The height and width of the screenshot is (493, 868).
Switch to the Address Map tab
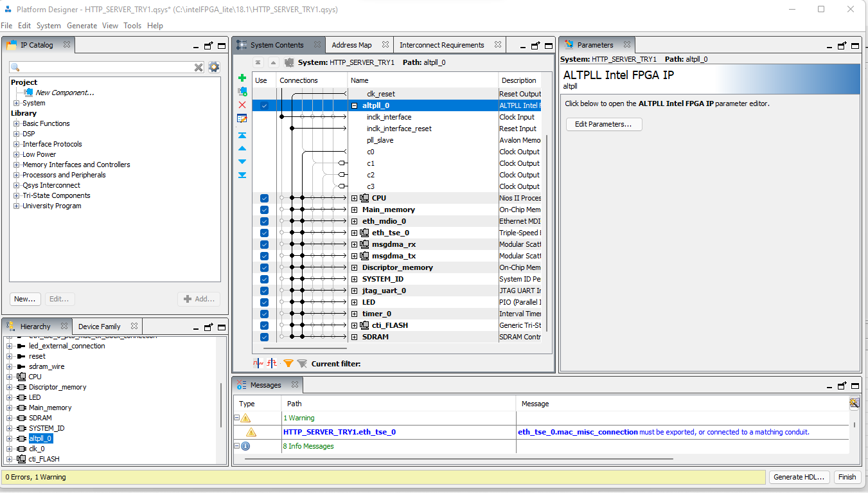[351, 45]
